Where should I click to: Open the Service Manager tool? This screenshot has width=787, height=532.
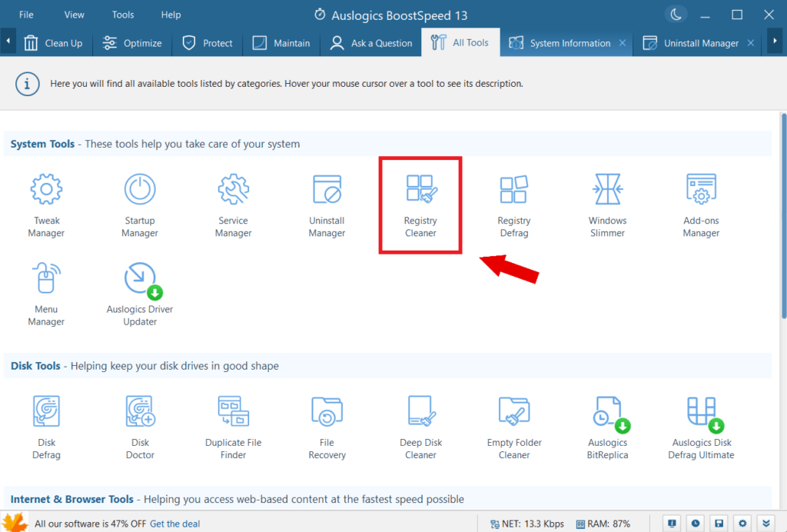(x=233, y=204)
